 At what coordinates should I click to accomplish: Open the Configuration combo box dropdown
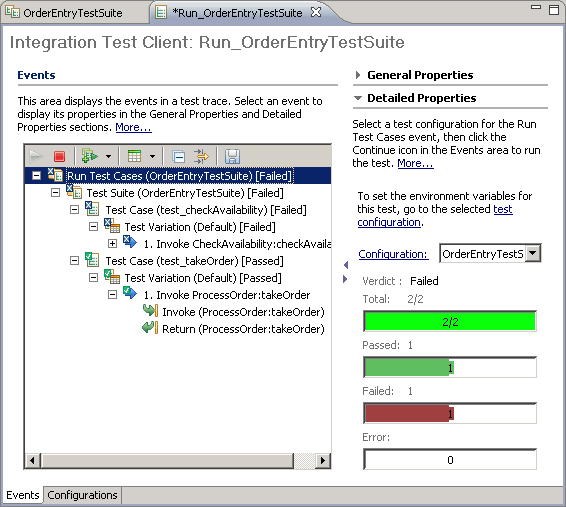pos(533,253)
